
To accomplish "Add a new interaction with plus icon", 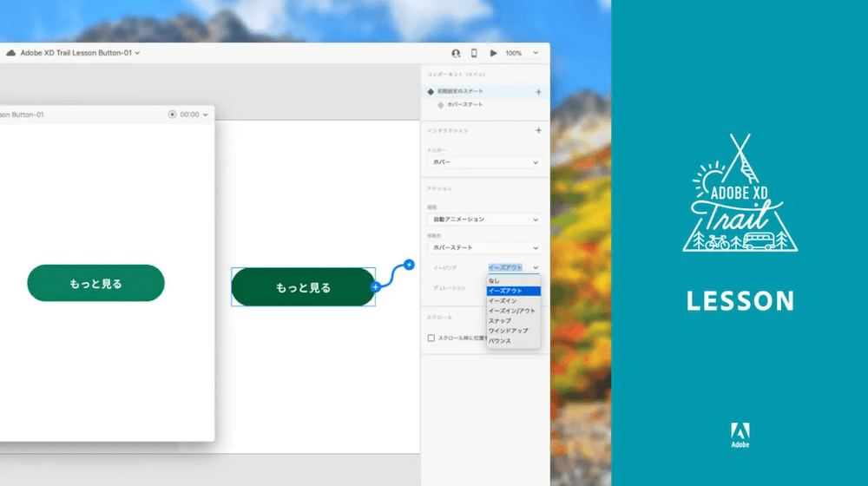I will [538, 130].
